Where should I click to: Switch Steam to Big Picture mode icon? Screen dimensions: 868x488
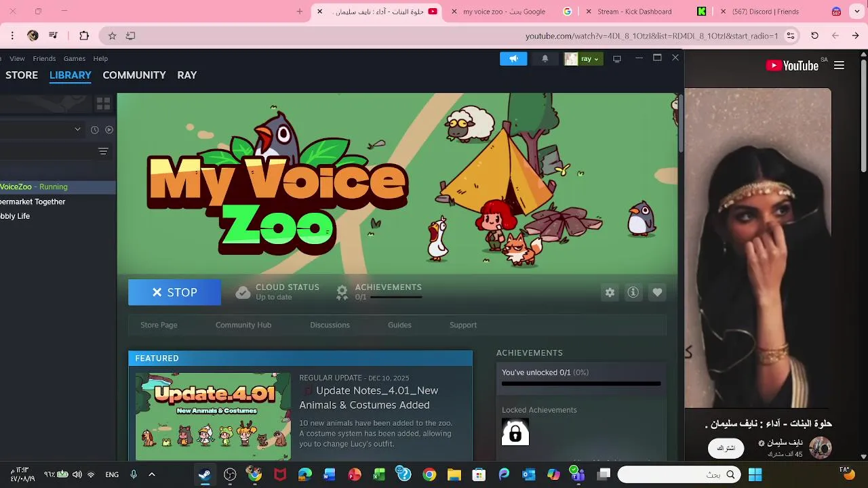(x=617, y=59)
